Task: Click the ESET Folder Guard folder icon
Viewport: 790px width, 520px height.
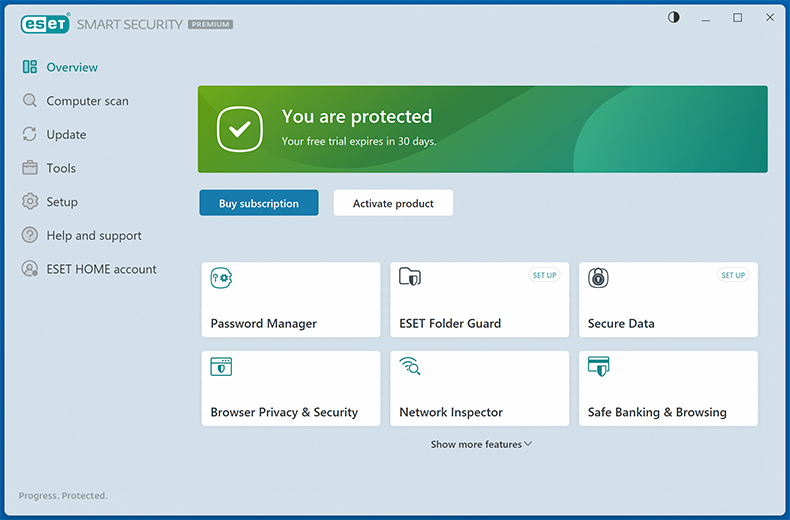Action: pyautogui.click(x=410, y=277)
